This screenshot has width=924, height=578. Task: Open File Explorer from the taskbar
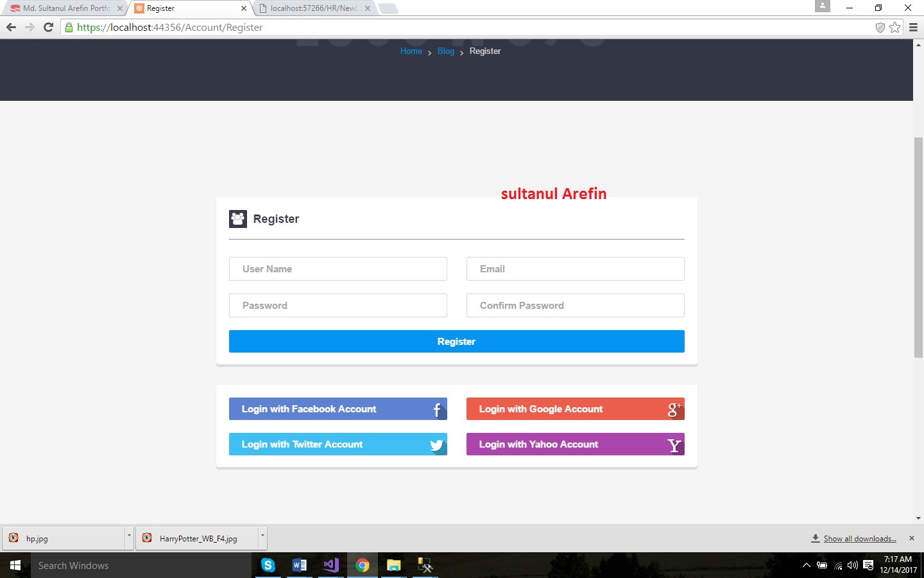[393, 565]
